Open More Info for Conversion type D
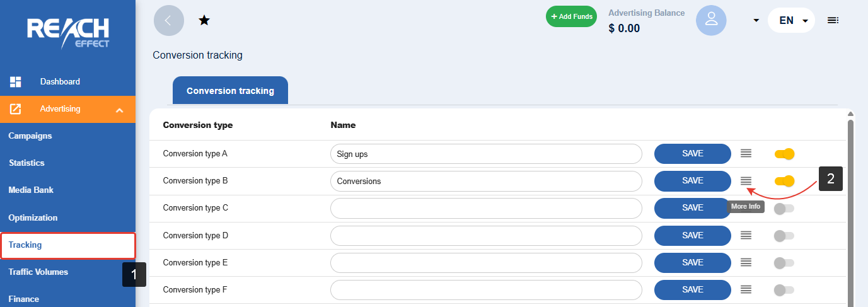Screen dimensions: 868x307 click(746, 235)
